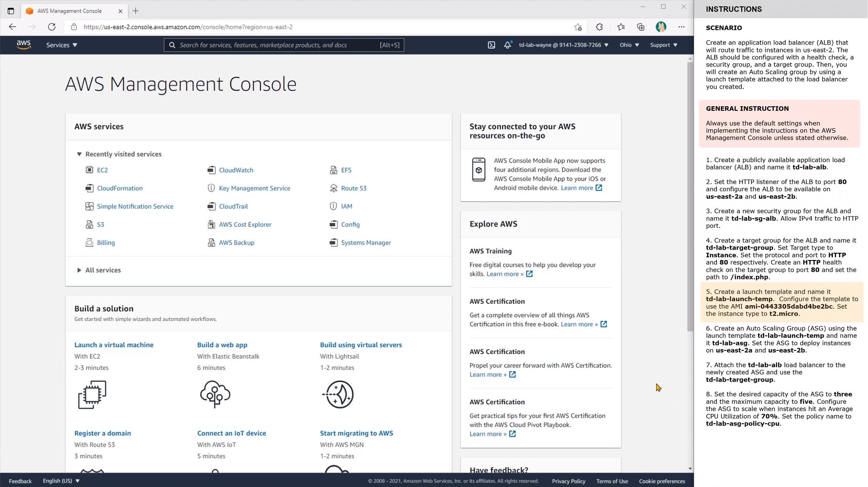
Task: Click the EC2 service icon
Action: pyautogui.click(x=90, y=170)
